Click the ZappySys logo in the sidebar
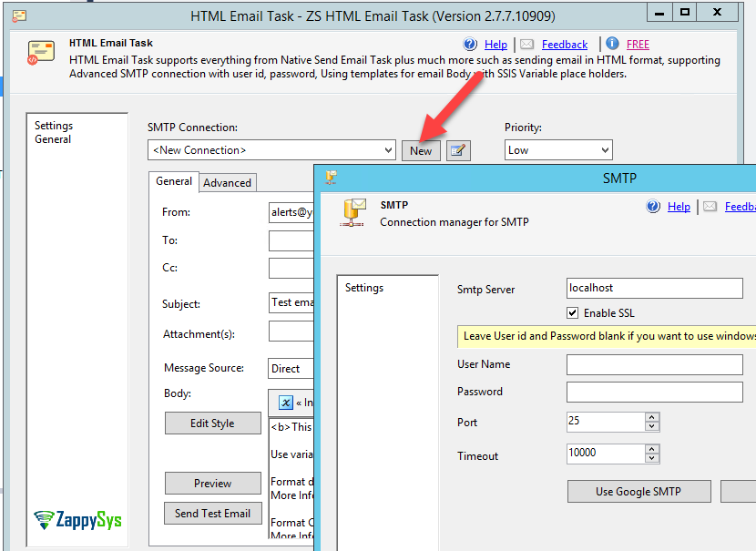Screen dimensions: 756x551 tap(77, 519)
